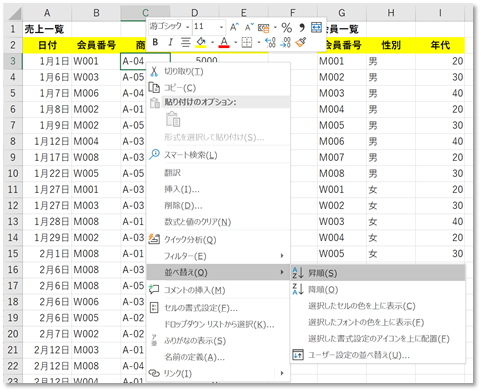This screenshot has width=482, height=392.
Task: Apply the yellow fill color bucket
Action: coord(201,42)
